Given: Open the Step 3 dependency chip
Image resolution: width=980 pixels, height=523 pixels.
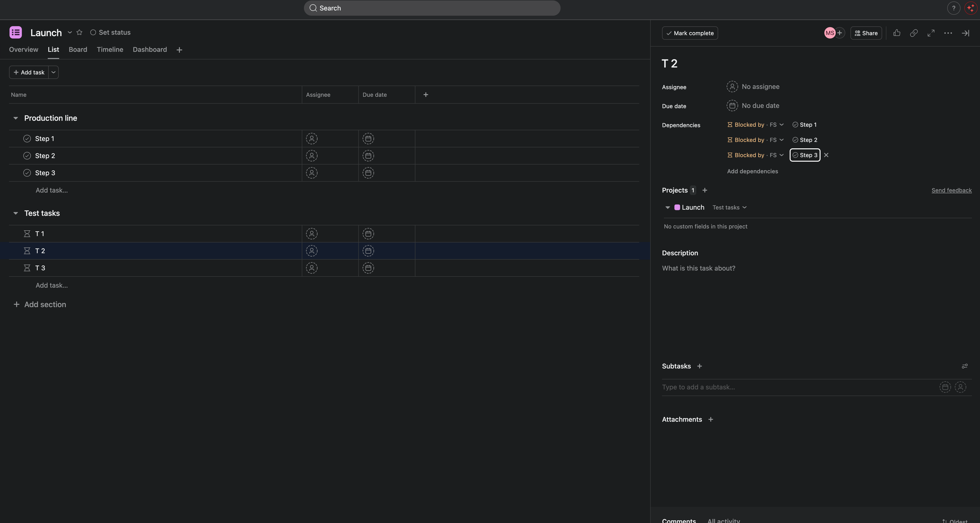Looking at the screenshot, I should [805, 155].
